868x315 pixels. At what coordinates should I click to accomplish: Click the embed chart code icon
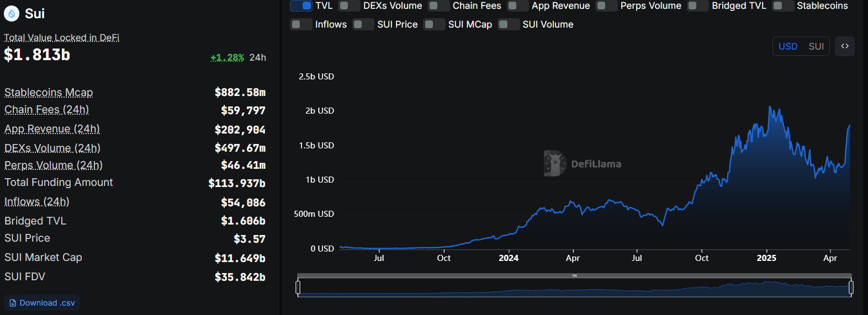tap(844, 46)
